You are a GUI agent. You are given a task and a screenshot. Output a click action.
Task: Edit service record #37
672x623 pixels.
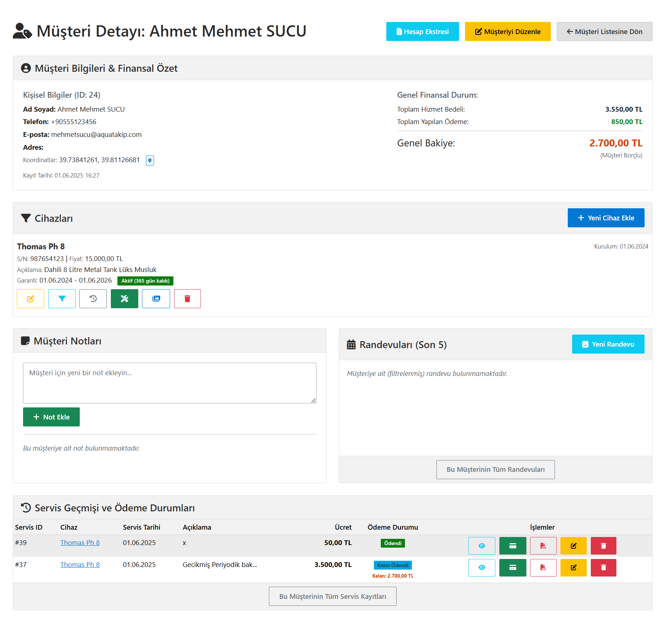tap(573, 568)
